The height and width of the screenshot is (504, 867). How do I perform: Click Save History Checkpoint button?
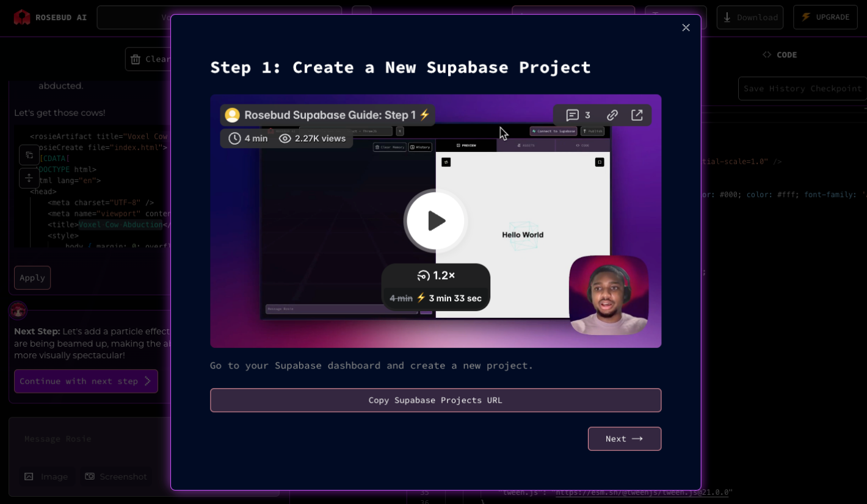click(x=802, y=88)
